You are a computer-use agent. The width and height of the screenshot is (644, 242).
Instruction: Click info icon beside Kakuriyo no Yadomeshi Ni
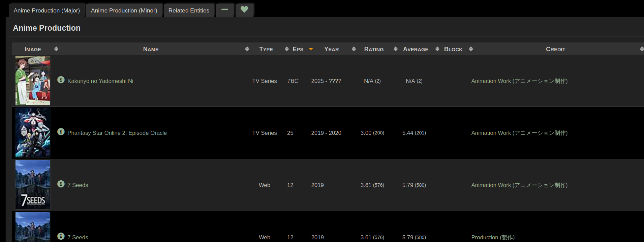(61, 80)
